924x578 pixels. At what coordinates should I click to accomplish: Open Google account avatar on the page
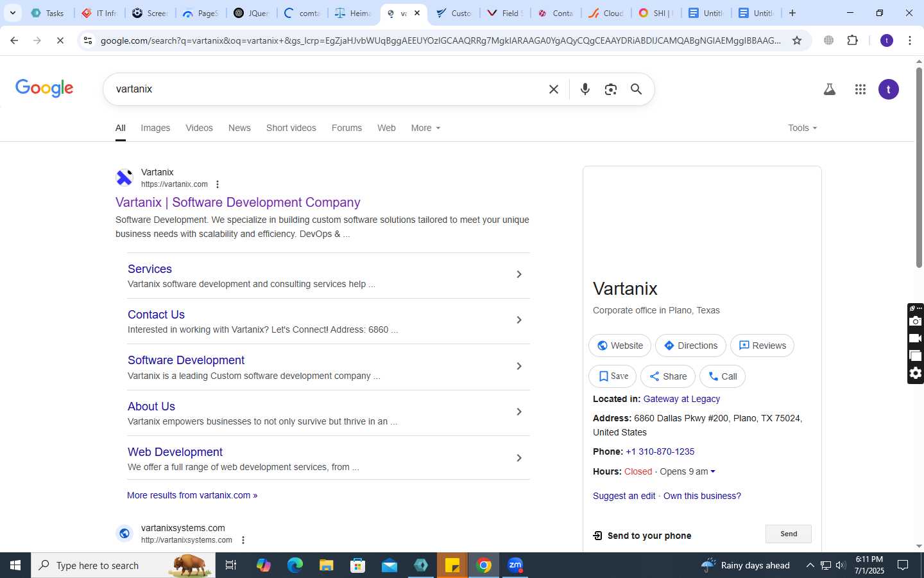[889, 89]
